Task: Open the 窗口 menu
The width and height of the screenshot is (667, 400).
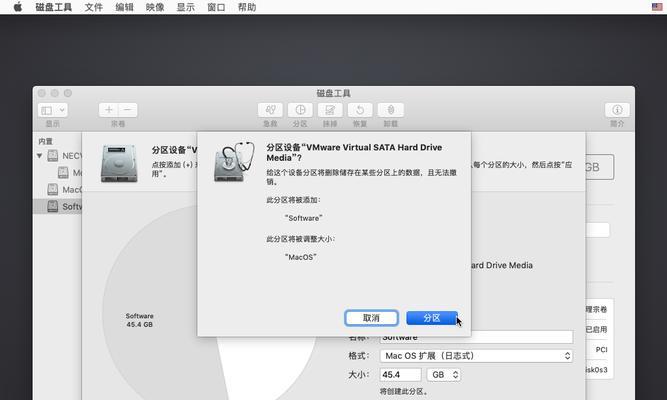Action: (216, 7)
